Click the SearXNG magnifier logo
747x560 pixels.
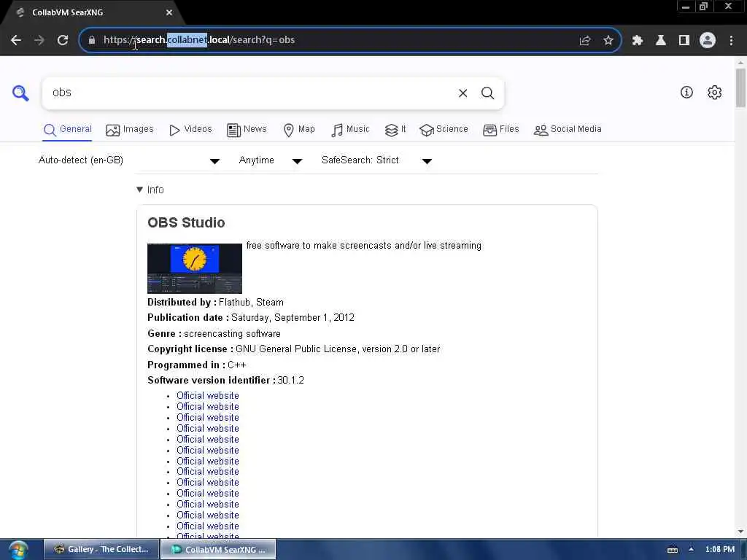[20, 93]
